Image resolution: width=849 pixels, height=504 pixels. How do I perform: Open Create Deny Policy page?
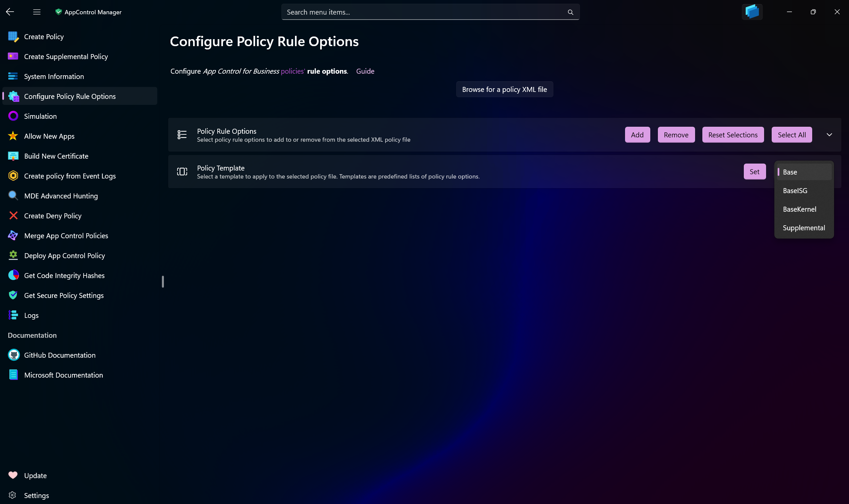(80, 216)
